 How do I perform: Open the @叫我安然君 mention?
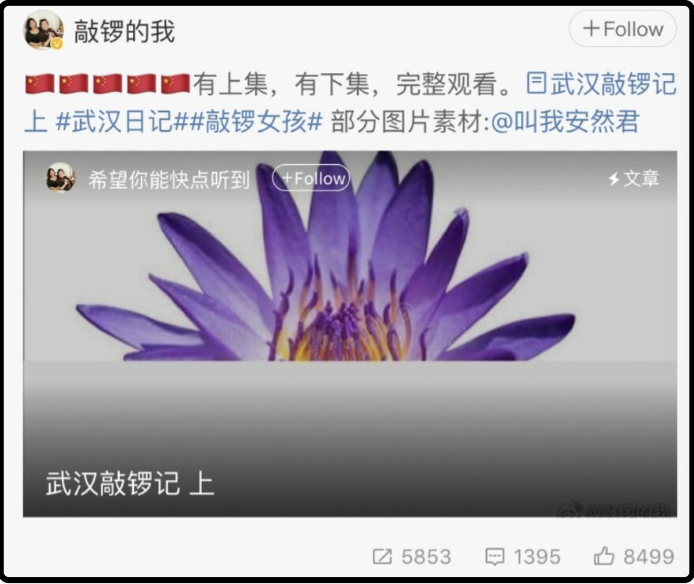[x=565, y=121]
